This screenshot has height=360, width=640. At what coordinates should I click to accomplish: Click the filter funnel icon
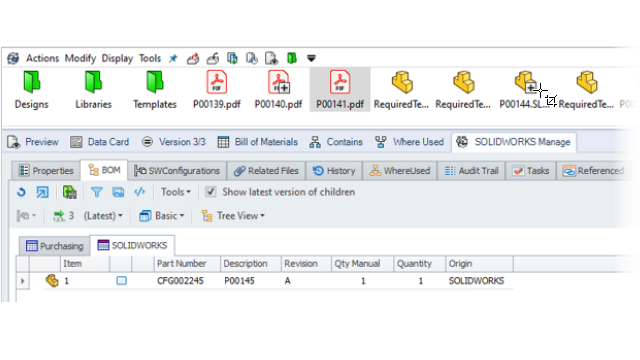(96, 192)
